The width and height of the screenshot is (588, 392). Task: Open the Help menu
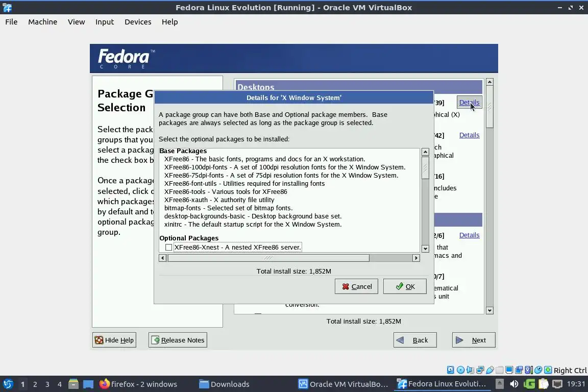click(169, 22)
